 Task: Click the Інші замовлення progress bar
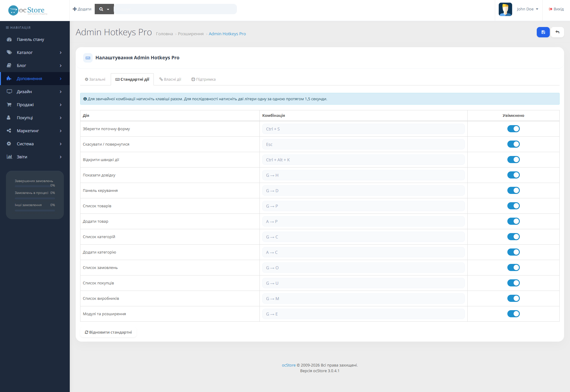coord(35,210)
